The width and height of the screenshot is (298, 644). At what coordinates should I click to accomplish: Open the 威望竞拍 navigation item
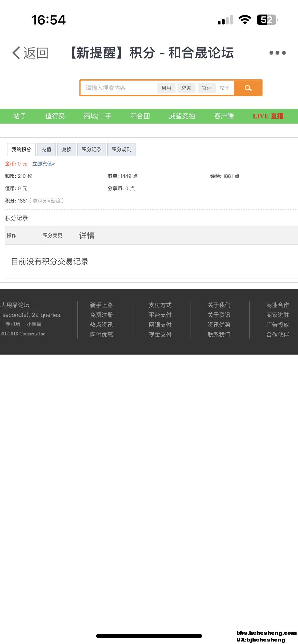(182, 116)
